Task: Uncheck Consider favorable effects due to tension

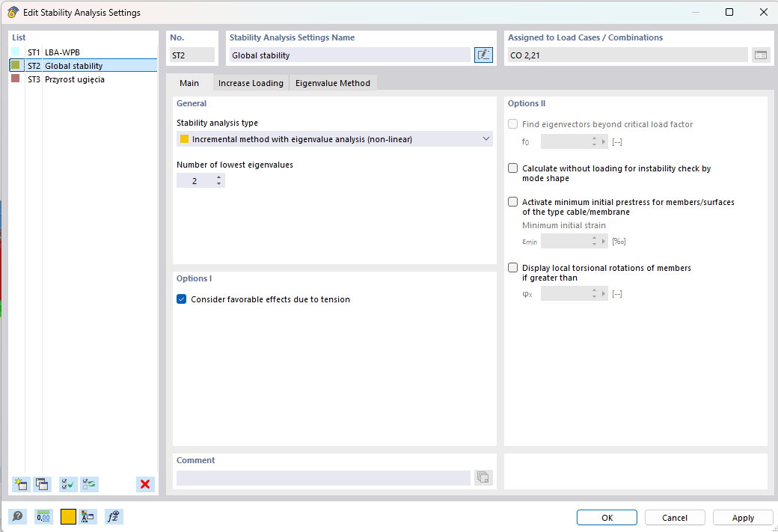Action: coord(182,299)
